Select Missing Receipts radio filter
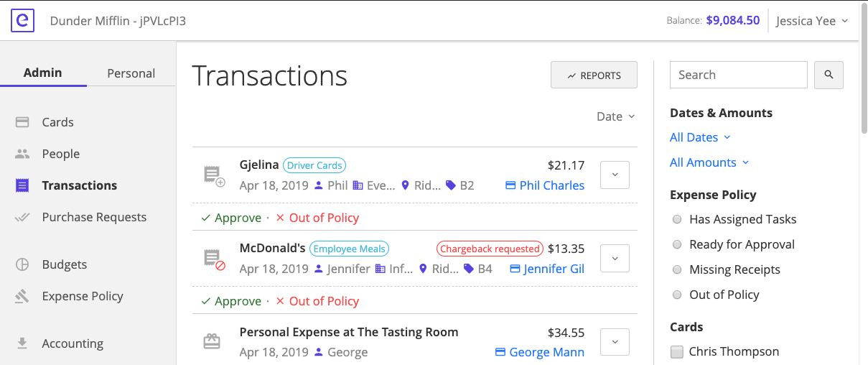The width and height of the screenshot is (868, 365). [677, 269]
